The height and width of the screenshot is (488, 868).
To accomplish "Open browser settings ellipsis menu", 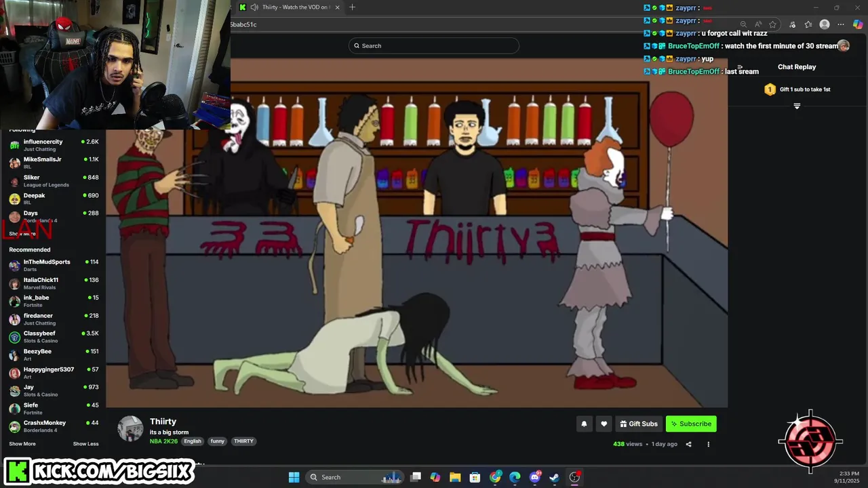I will pos(841,24).
